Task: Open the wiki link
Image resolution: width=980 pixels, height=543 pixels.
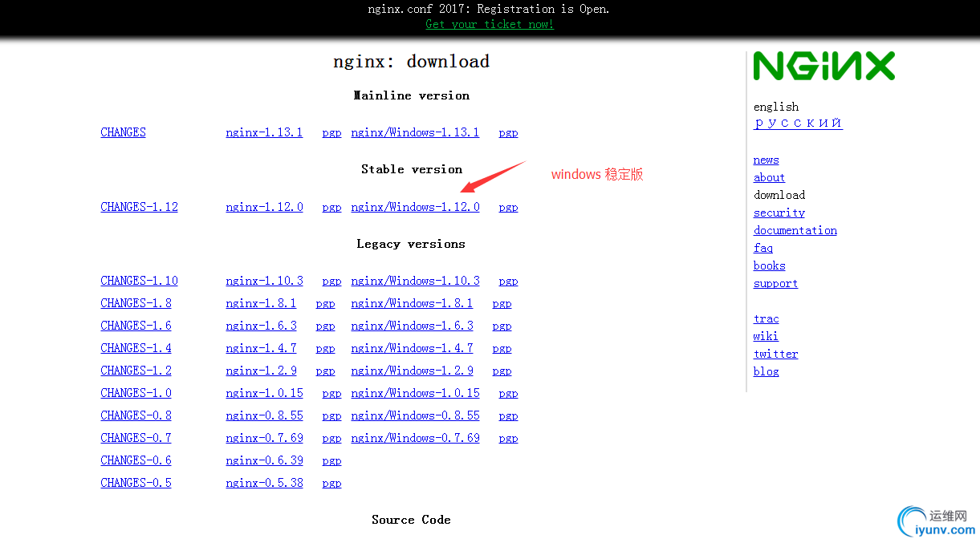Action: pos(766,337)
